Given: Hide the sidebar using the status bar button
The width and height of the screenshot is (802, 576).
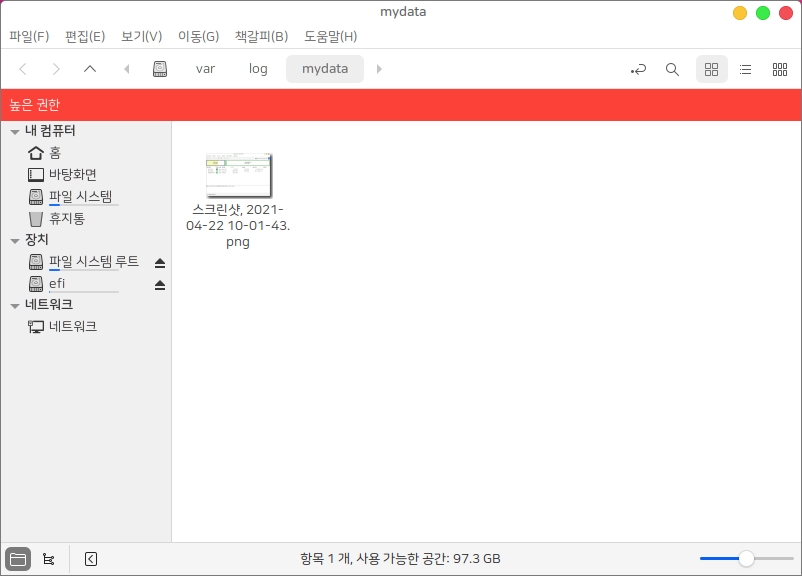Looking at the screenshot, I should 90,559.
